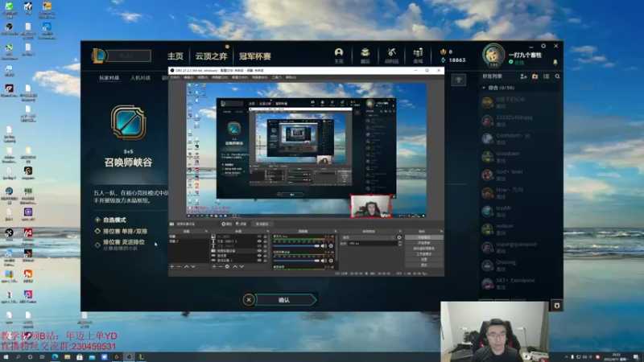Open Microsoft Edge from taskbar
The height and width of the screenshot is (362, 644).
click(55, 357)
